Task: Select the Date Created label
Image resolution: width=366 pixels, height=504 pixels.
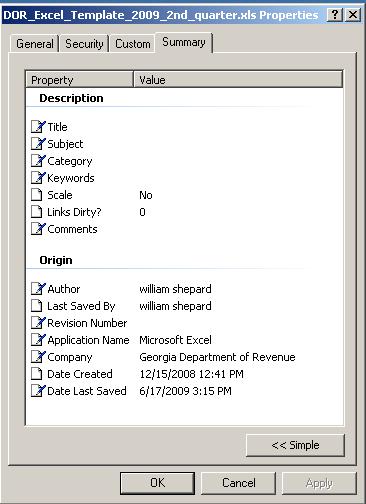Action: pyautogui.click(x=80, y=374)
